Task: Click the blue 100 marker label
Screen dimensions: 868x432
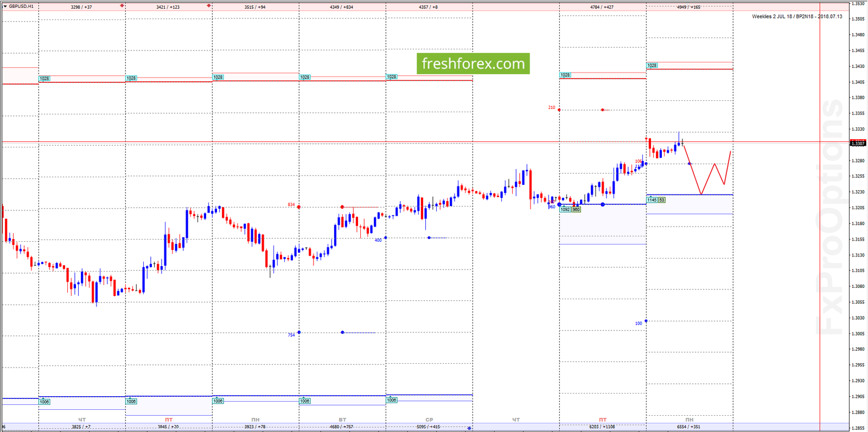Action: pos(639,324)
